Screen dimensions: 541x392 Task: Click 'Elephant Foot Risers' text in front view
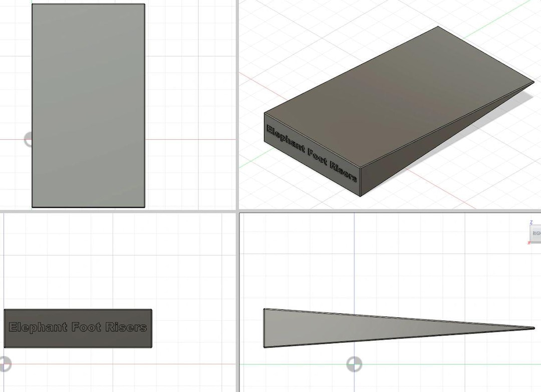point(78,327)
